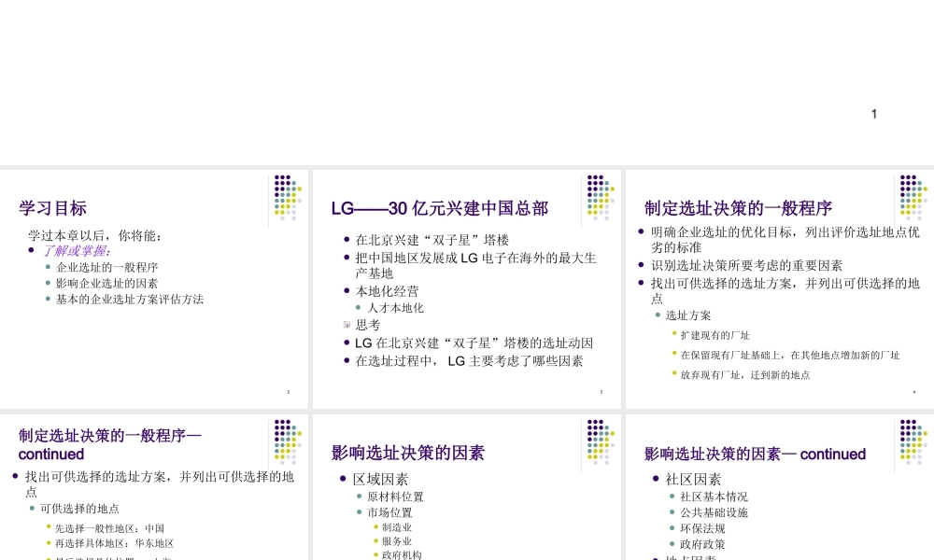Screen dimensions: 934x560
Task: Click the word 思考 on the LG slide
Action: [x=367, y=325]
